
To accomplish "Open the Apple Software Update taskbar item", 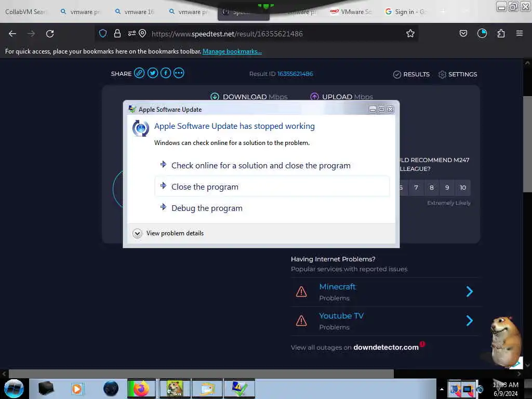I will (x=239, y=389).
